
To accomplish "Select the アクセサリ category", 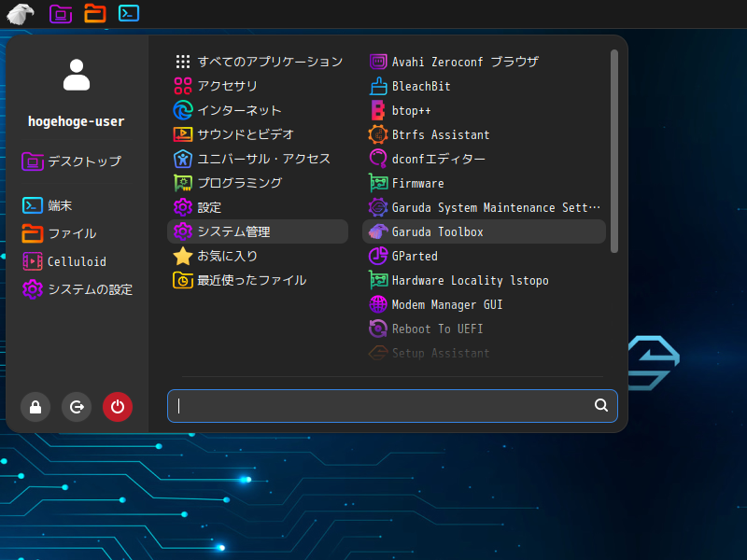I will coord(258,86).
